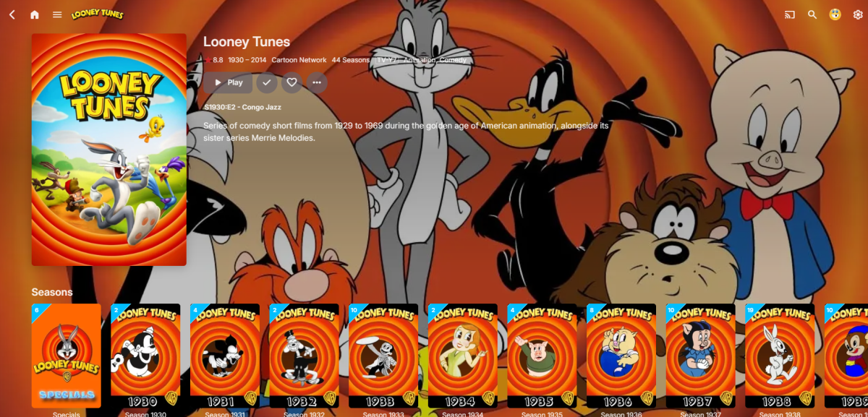Open the Animation genre link
This screenshot has height=417, width=868.
click(420, 60)
